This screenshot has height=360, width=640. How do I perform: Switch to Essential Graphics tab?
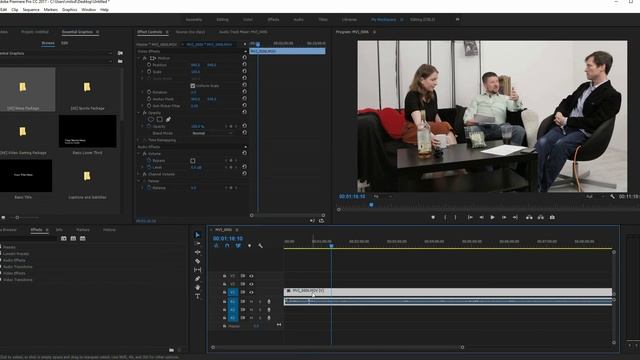point(77,32)
